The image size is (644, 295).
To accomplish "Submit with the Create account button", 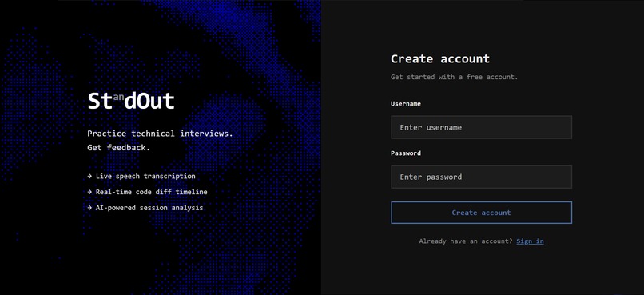I will pyautogui.click(x=481, y=213).
